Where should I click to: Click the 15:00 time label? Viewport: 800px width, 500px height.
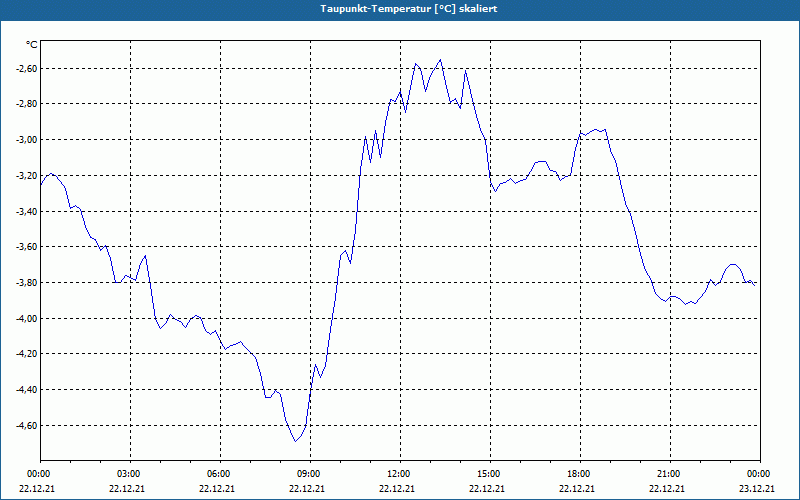pos(487,474)
